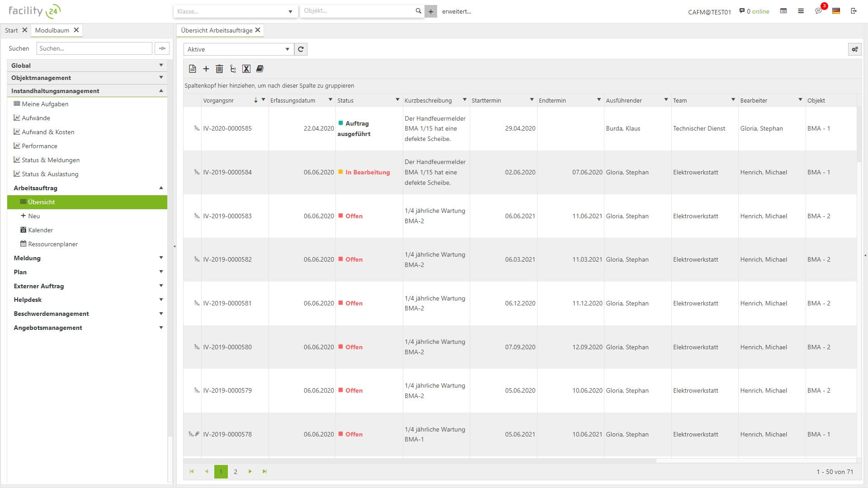Image resolution: width=868 pixels, height=488 pixels.
Task: Open chat messages with 3 notifications
Action: pyautogui.click(x=818, y=11)
